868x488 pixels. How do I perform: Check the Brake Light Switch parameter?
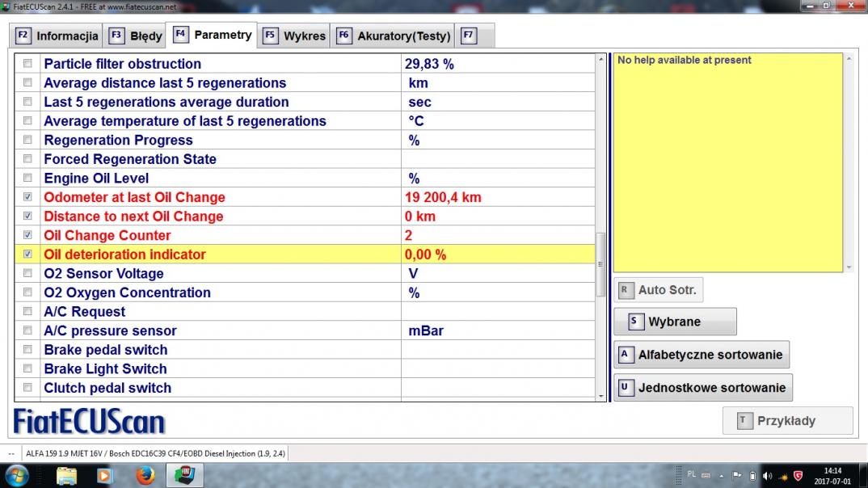27,368
